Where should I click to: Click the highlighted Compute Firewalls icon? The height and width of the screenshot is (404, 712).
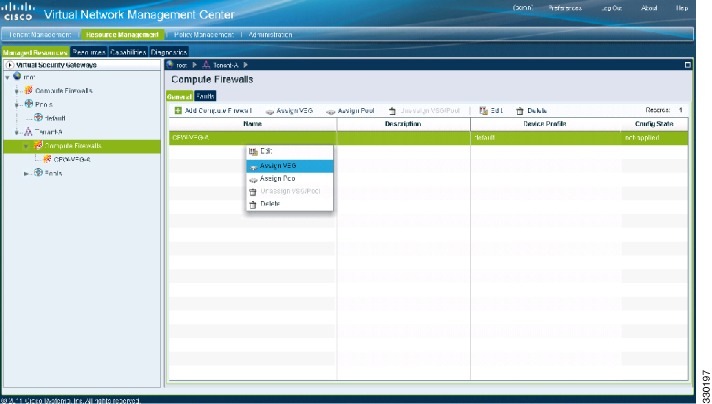pyautogui.click(x=38, y=145)
